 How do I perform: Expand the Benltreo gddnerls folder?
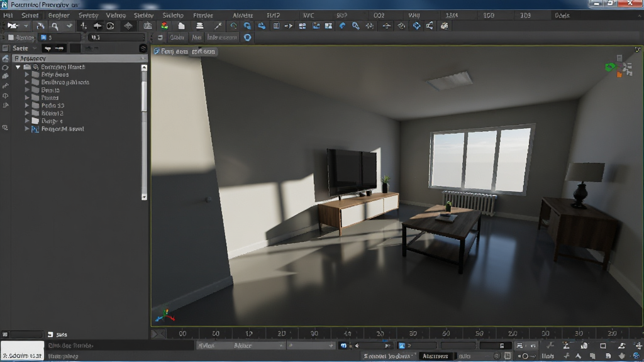[x=27, y=82]
